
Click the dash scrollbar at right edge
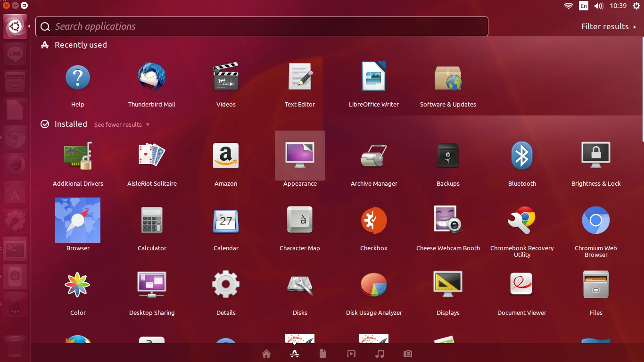click(643, 90)
